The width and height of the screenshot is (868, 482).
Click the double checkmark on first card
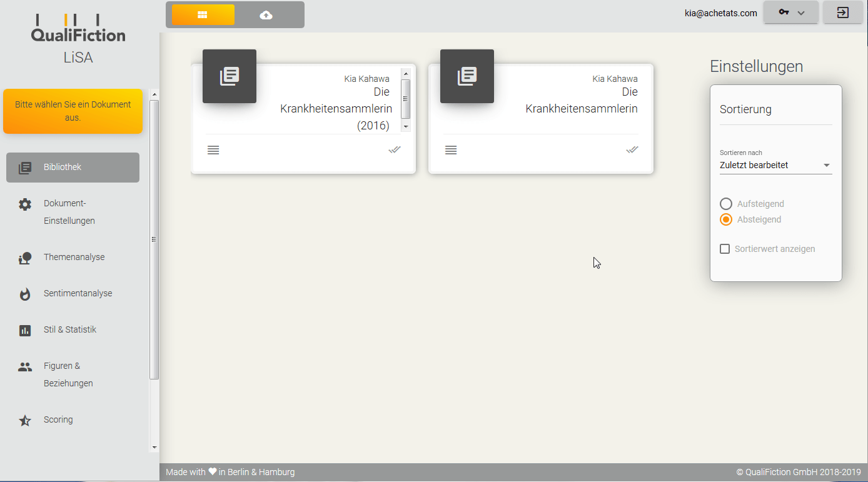(x=394, y=150)
